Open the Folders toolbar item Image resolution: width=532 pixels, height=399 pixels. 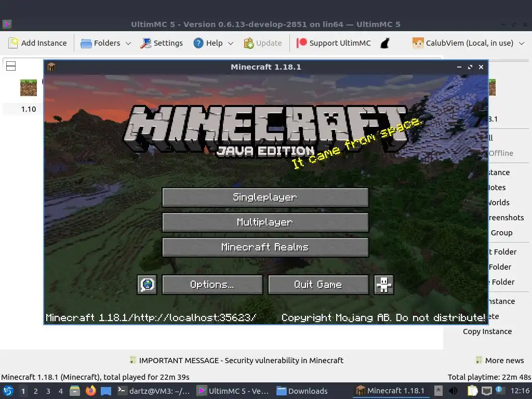pos(100,43)
